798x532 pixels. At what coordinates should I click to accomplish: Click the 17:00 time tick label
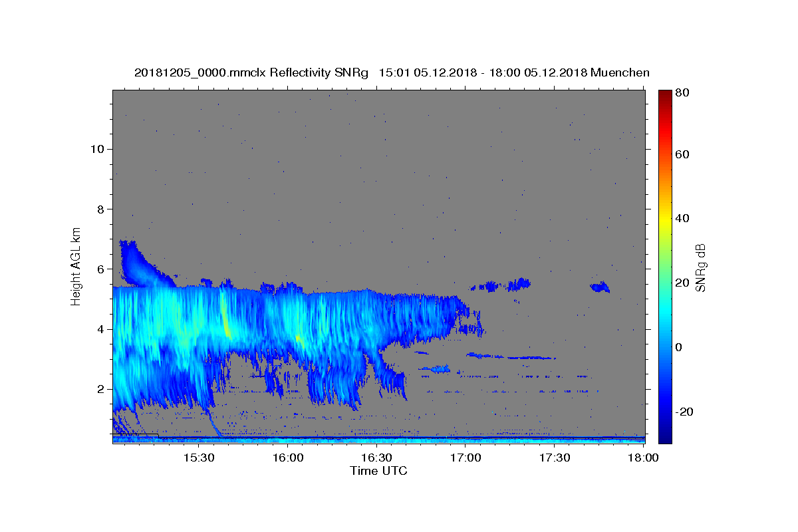pos(465,458)
